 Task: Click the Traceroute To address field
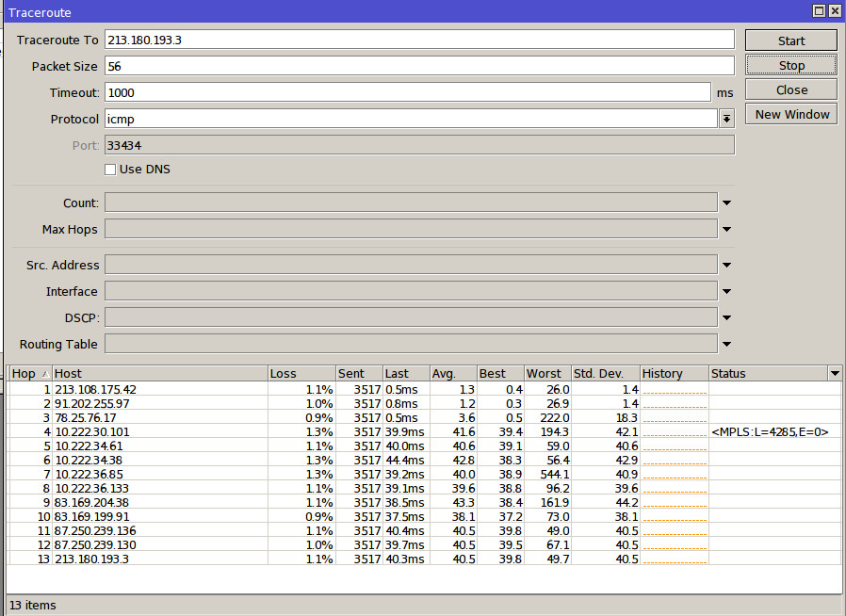[x=418, y=40]
